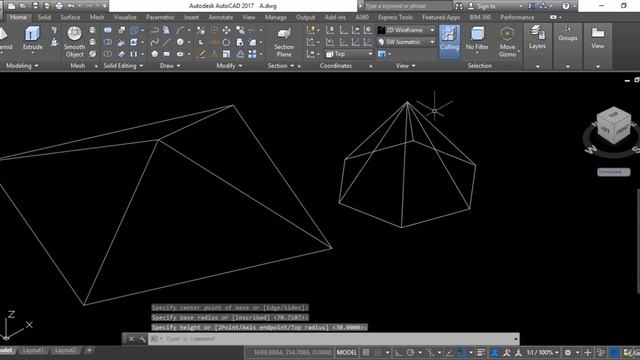
Task: Open the SW Isometric view dropdown
Action: pos(406,42)
